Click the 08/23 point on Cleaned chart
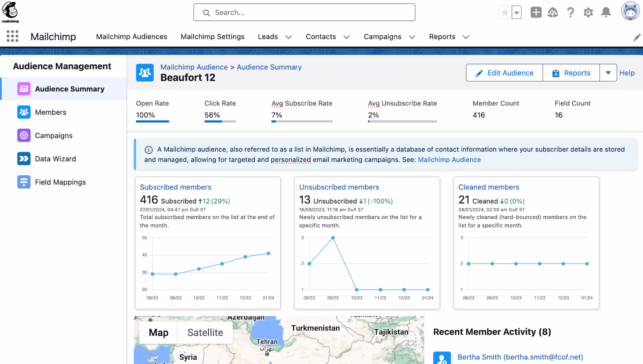643x364 pixels. 469,264
